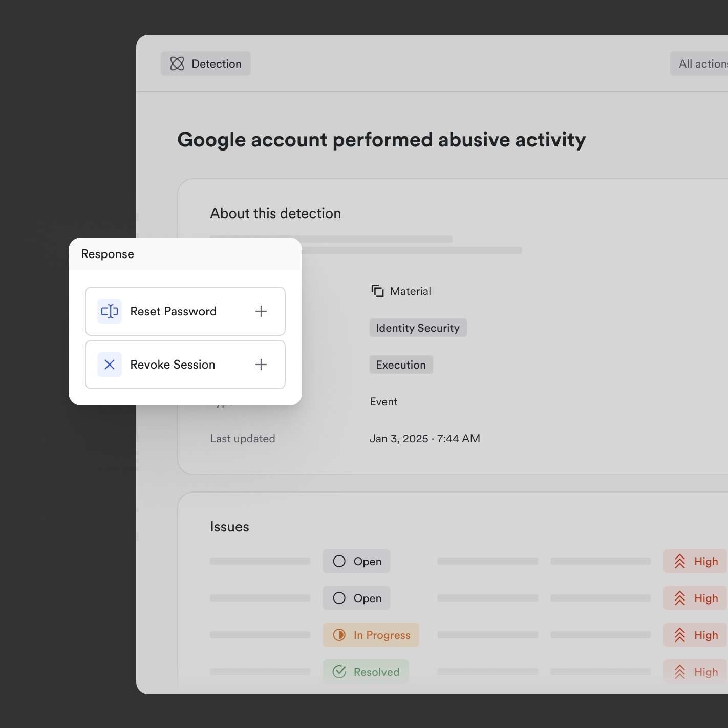Click the "Google account performed abusive activity" title
The height and width of the screenshot is (728, 728).
click(x=381, y=140)
